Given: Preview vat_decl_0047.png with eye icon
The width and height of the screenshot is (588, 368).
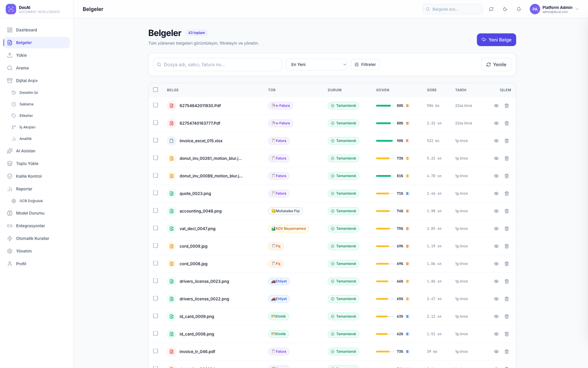Looking at the screenshot, I should (496, 229).
